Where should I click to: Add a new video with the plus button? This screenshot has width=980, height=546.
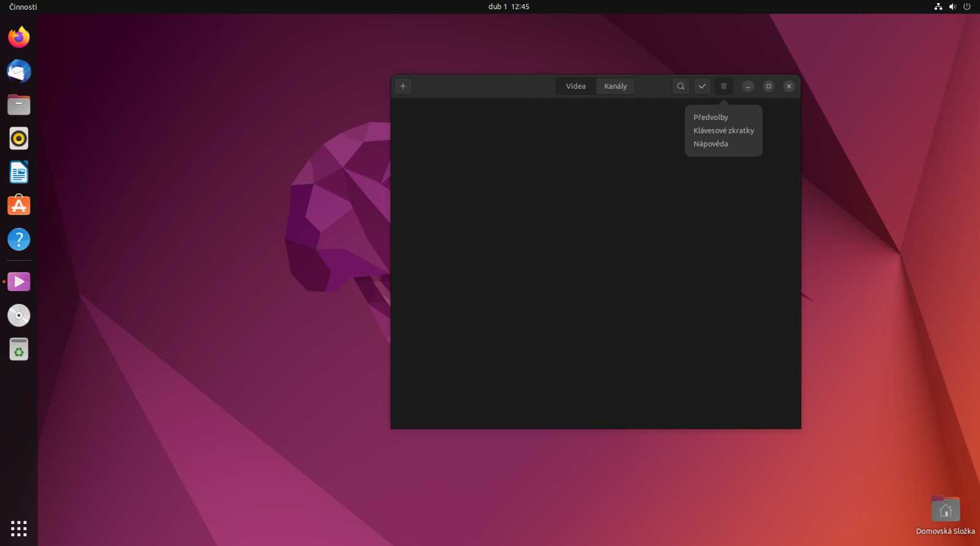403,86
